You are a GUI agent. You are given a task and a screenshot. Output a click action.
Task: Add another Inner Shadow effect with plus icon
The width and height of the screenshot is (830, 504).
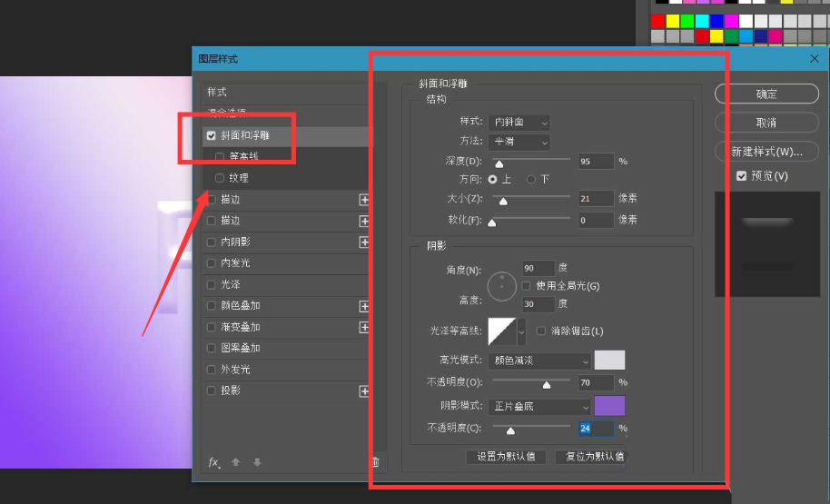[x=364, y=242]
